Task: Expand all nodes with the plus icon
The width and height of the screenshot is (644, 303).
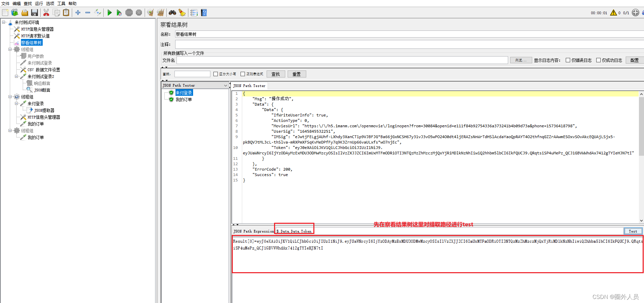Action: (78, 13)
